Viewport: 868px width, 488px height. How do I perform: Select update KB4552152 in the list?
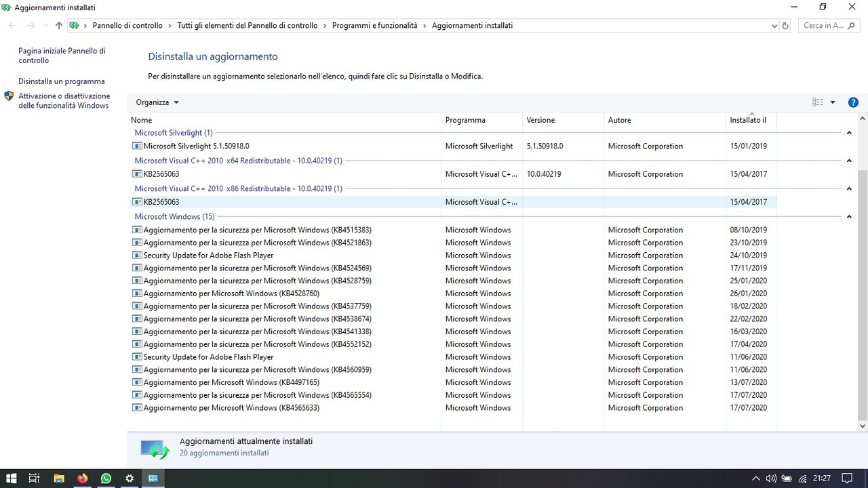[x=453, y=344]
